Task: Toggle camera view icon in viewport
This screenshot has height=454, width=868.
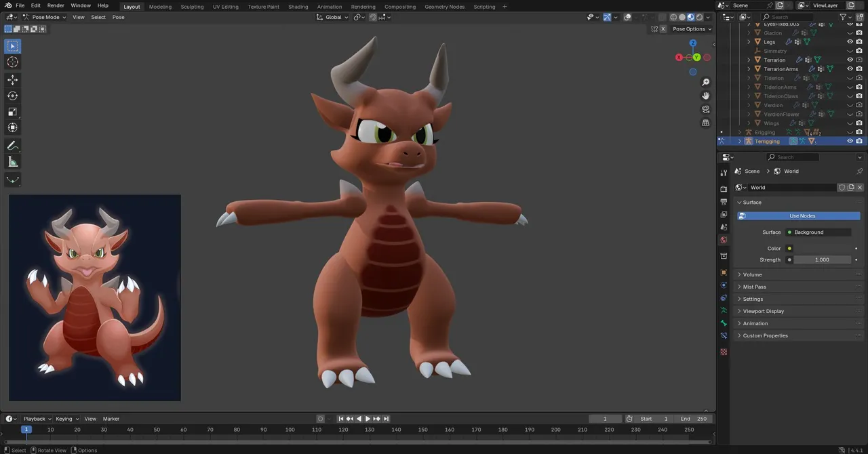Action: pyautogui.click(x=706, y=110)
